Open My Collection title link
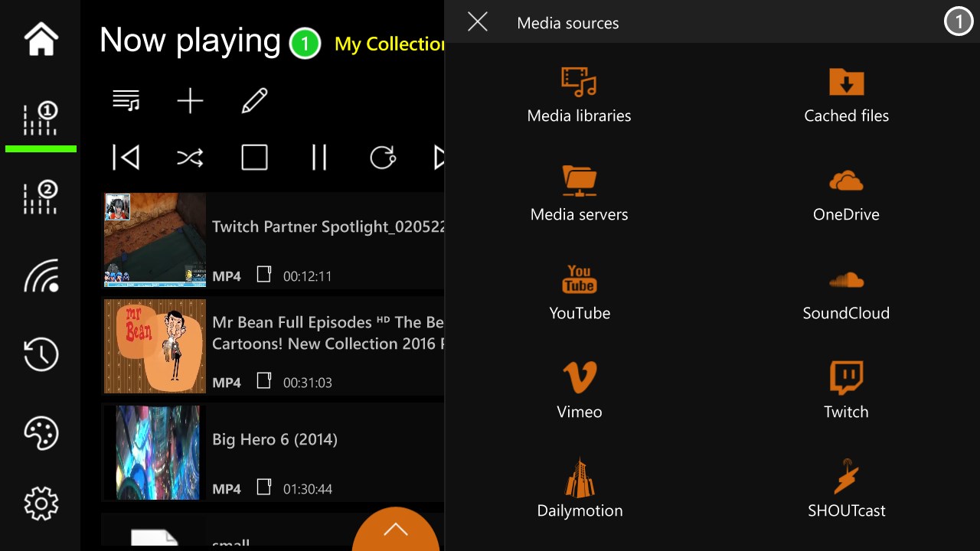 389,44
